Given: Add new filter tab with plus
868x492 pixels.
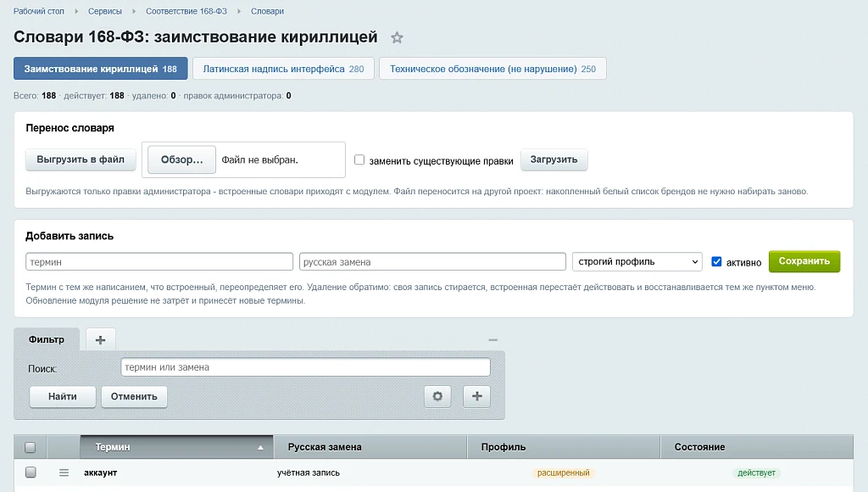Looking at the screenshot, I should tap(100, 339).
